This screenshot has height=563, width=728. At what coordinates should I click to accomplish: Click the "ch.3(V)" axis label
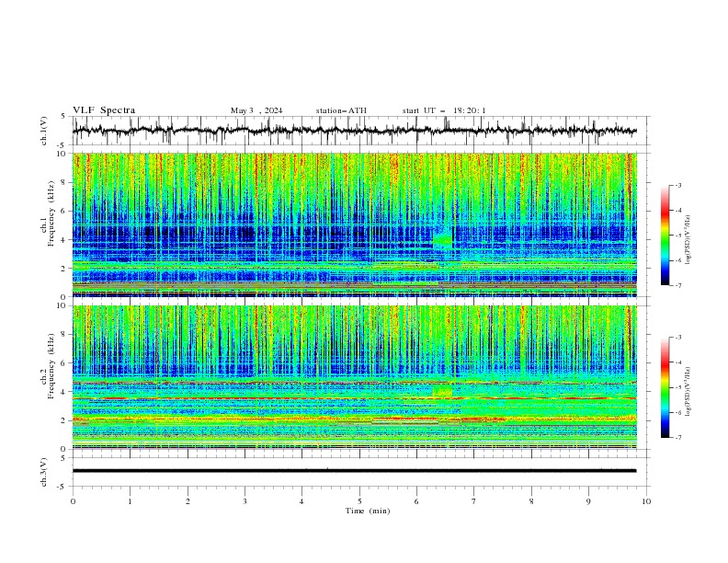(x=44, y=472)
